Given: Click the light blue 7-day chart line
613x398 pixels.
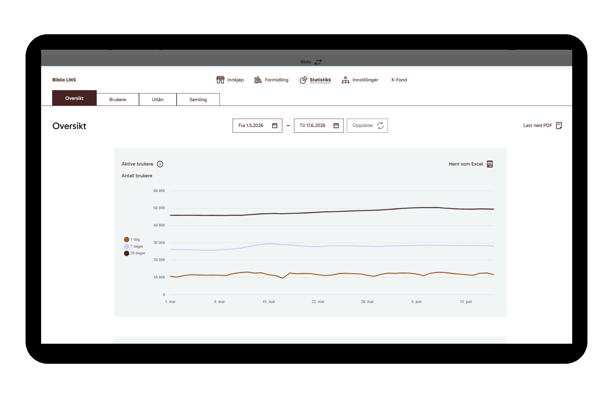Looking at the screenshot, I should pyautogui.click(x=332, y=246).
